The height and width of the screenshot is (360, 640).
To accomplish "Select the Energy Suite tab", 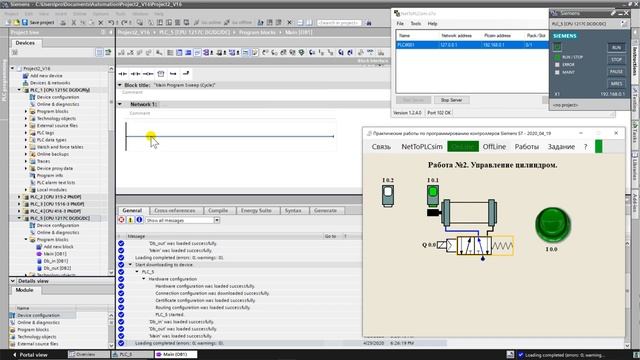I will 256,210.
